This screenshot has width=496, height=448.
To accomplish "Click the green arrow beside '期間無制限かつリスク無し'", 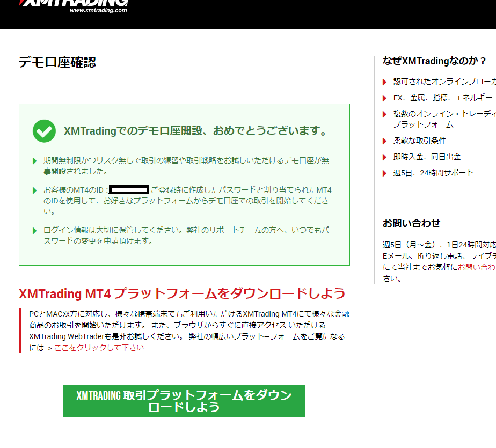I will 35,161.
